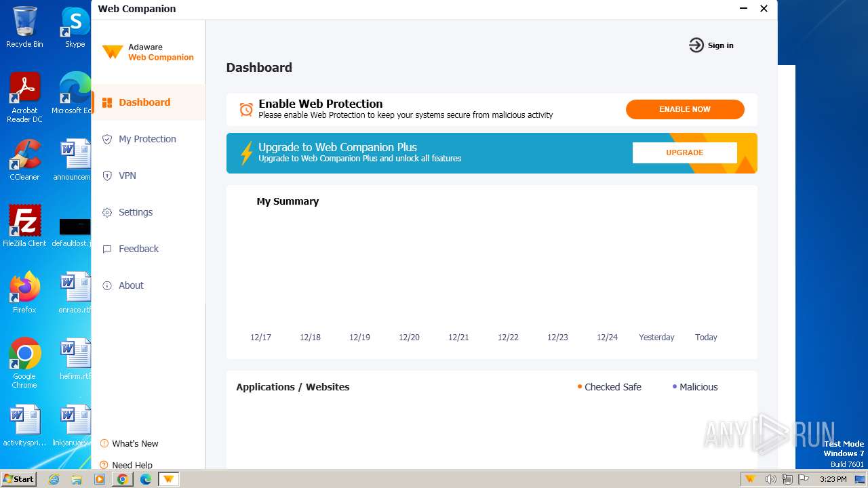Click the About info icon
The image size is (868, 488).
coord(107,285)
